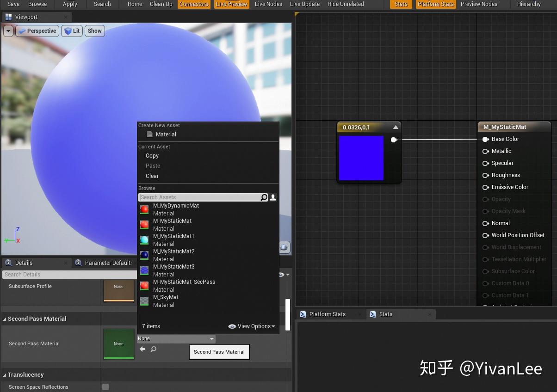Click the back arrow under Second Pass Material
Image resolution: width=557 pixels, height=392 pixels.
click(142, 349)
